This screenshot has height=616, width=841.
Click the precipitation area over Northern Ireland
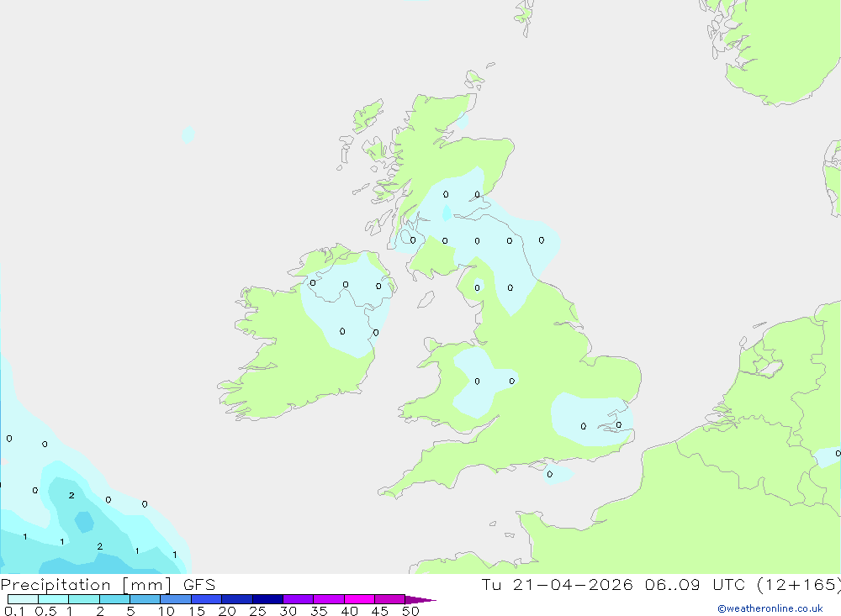pyautogui.click(x=346, y=303)
